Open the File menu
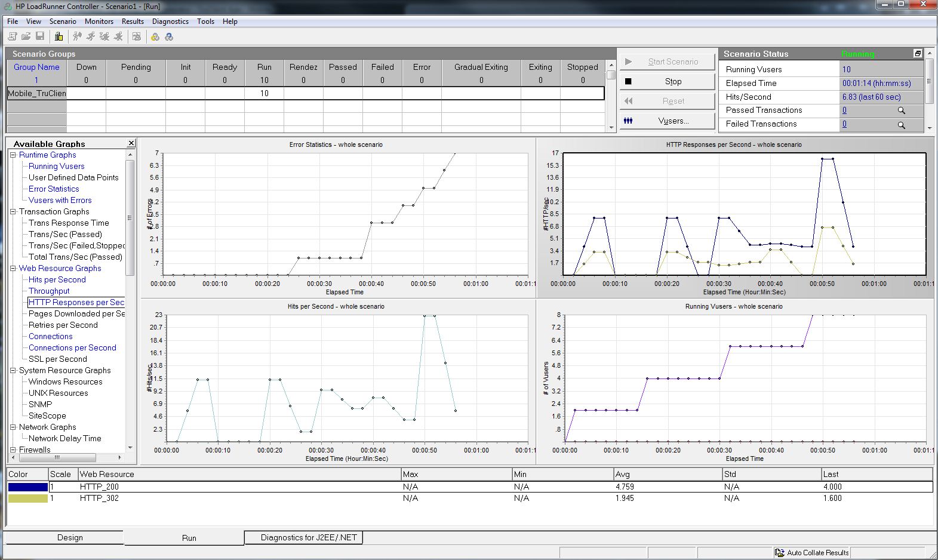The width and height of the screenshot is (938, 560). 13,21
